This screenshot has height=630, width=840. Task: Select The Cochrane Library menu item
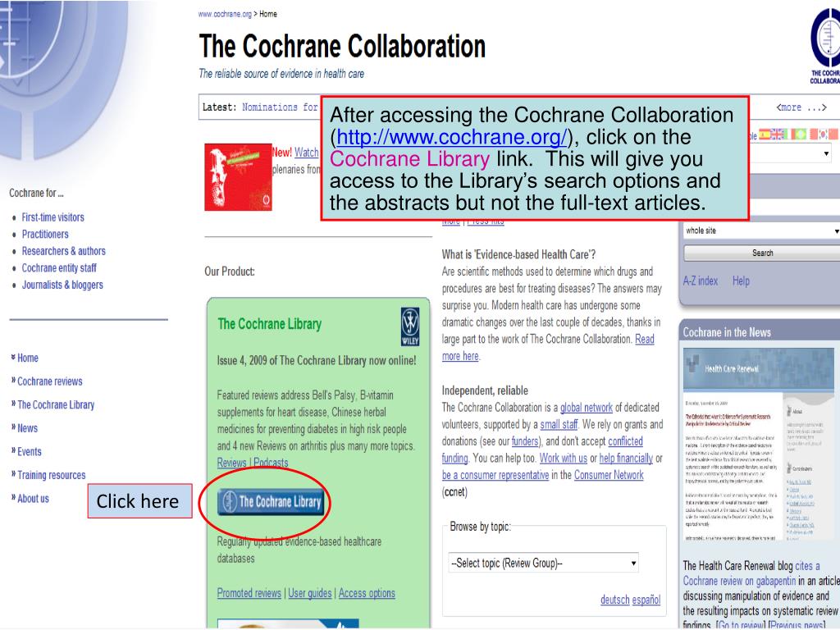[56, 405]
